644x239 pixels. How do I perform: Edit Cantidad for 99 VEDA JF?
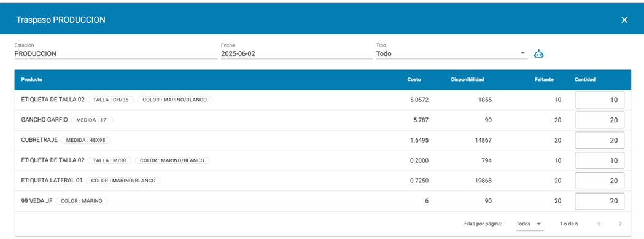pyautogui.click(x=599, y=201)
